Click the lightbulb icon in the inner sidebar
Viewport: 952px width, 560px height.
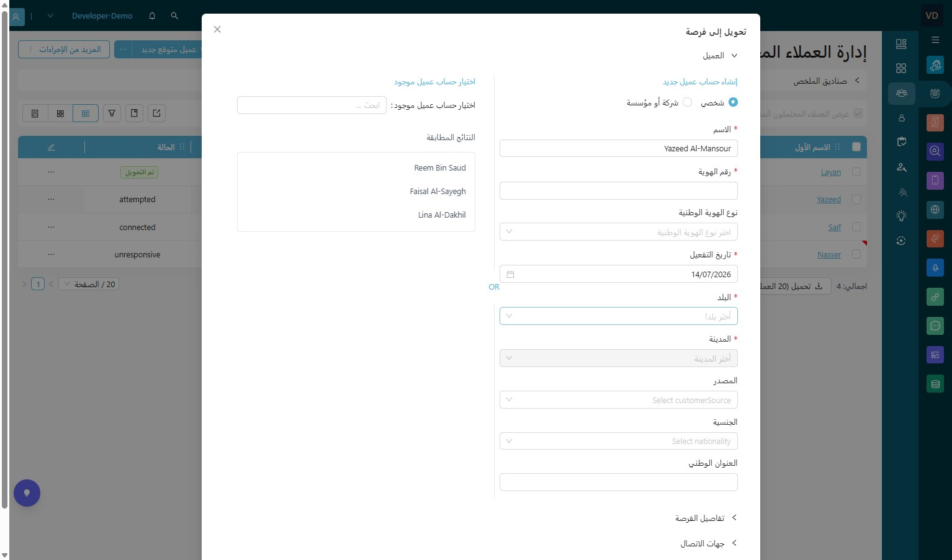(901, 216)
